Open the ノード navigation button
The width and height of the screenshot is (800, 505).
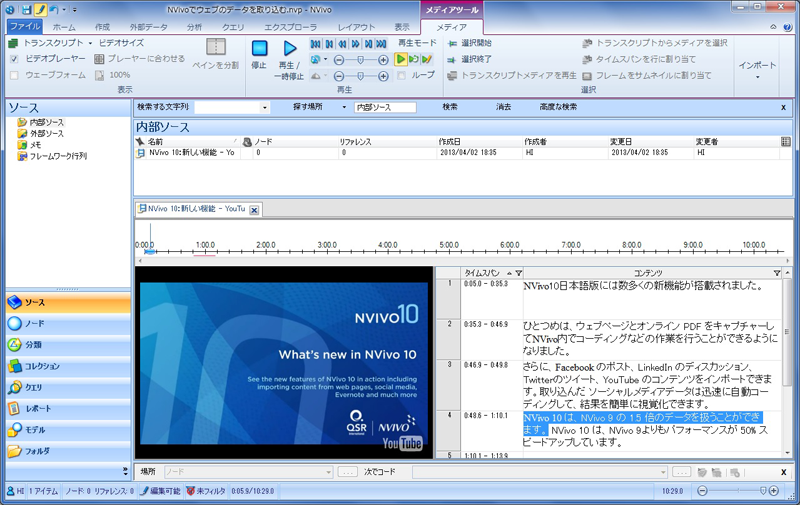[x=68, y=324]
